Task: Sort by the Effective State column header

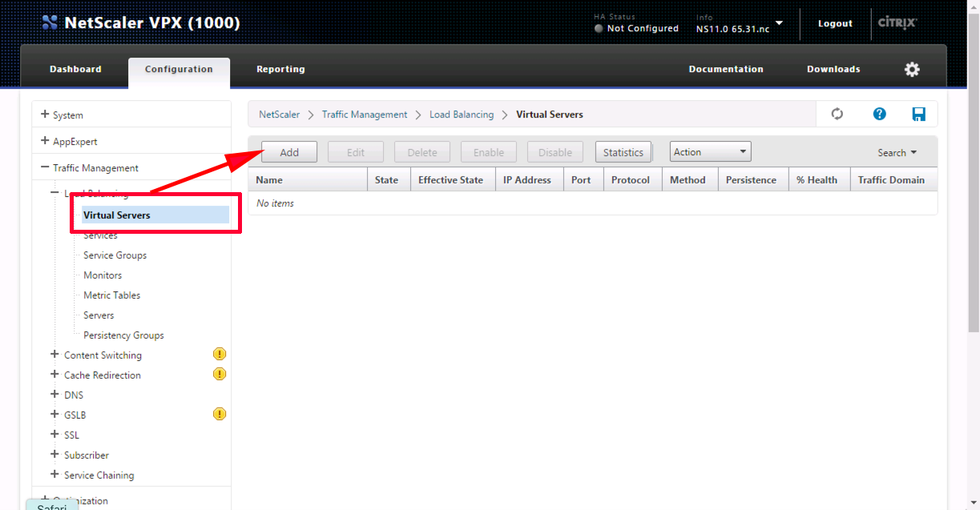Action: (452, 179)
